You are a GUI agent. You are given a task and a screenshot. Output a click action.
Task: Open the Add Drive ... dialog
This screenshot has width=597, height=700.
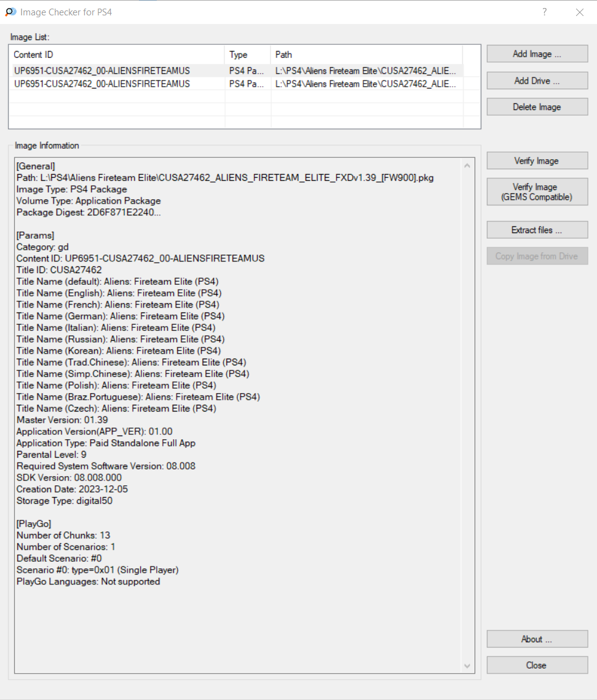pyautogui.click(x=537, y=81)
